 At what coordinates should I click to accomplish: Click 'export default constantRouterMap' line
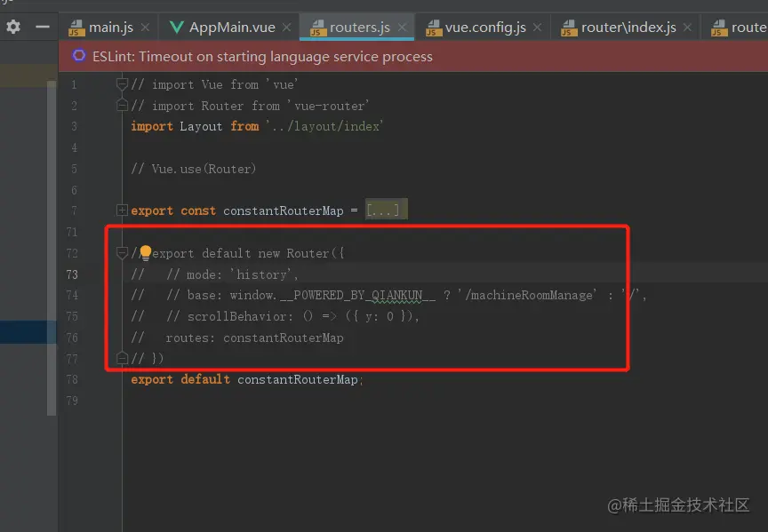coord(247,380)
